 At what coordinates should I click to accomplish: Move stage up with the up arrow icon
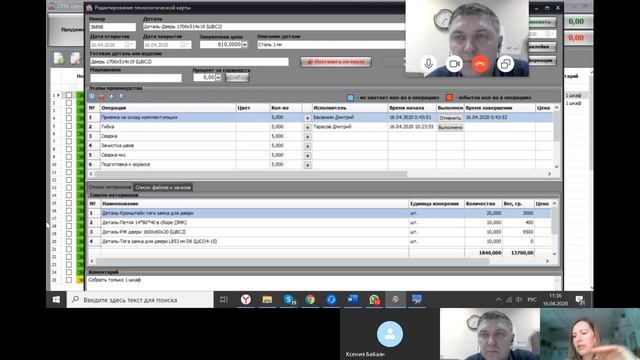[111, 97]
